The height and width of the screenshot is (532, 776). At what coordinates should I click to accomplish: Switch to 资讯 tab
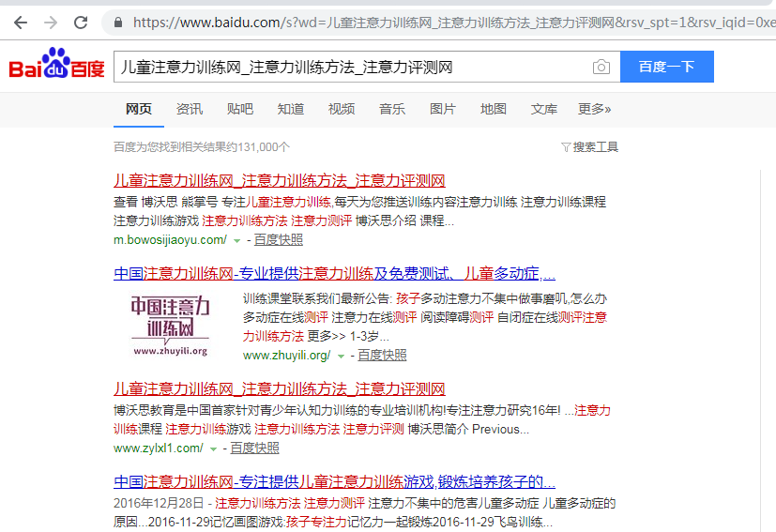tap(189, 109)
